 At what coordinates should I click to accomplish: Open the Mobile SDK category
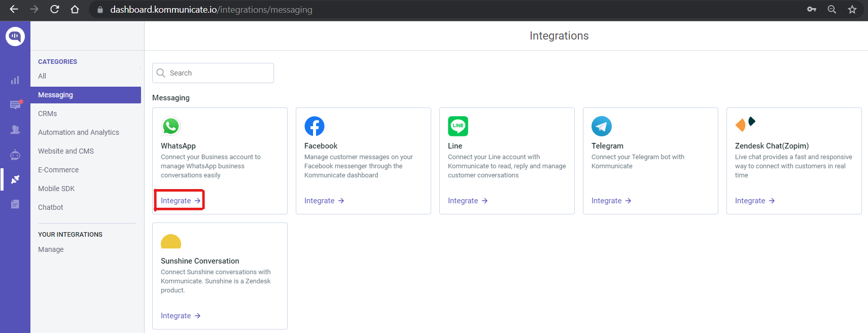point(56,189)
